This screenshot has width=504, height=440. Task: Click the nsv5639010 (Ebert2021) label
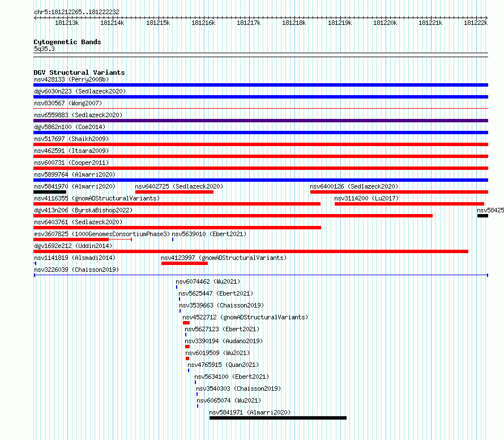click(209, 234)
